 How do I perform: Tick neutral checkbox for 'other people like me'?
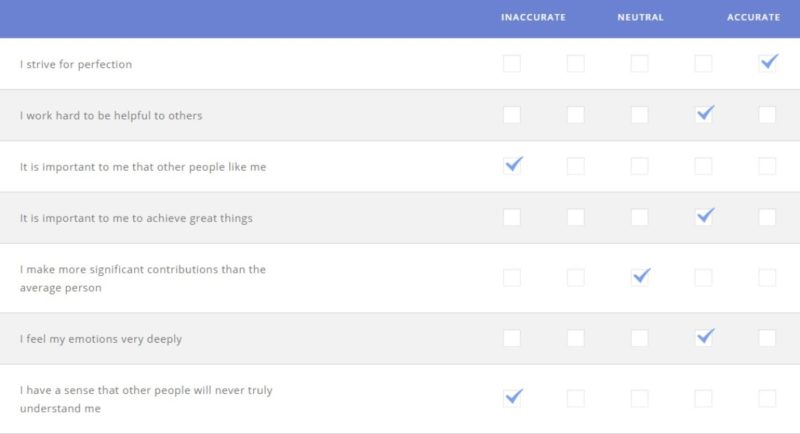[x=639, y=166]
